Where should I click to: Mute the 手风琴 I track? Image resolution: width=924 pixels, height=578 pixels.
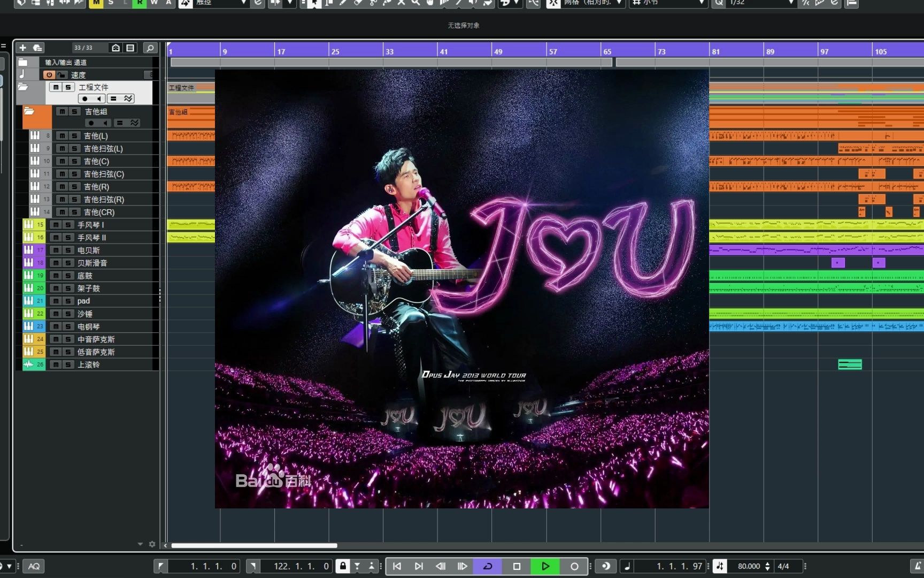pyautogui.click(x=56, y=225)
